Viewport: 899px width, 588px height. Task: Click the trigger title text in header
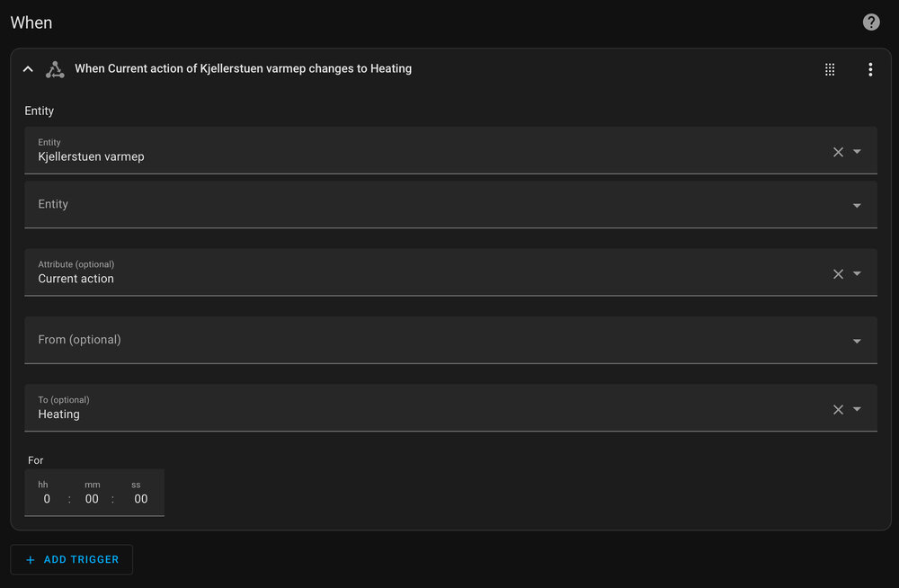(x=243, y=68)
